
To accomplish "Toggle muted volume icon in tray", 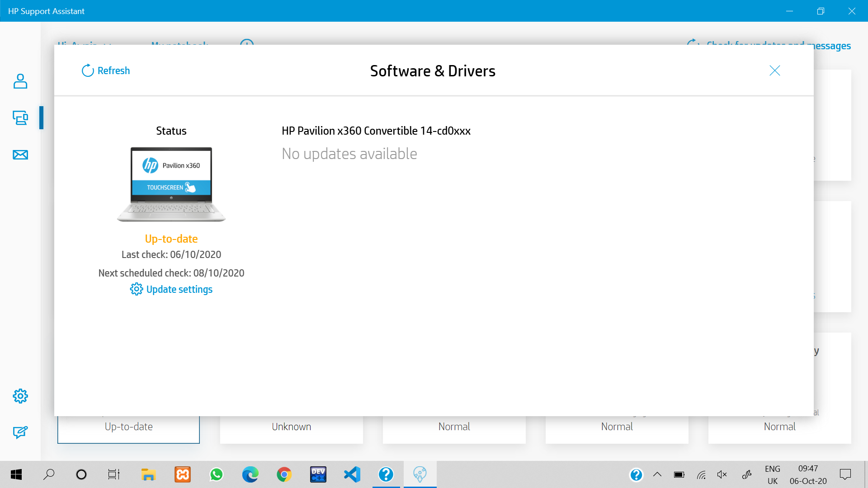I will (x=722, y=474).
